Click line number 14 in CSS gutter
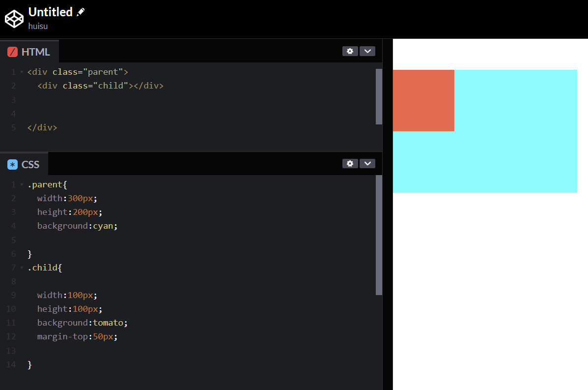Viewport: 588px width, 390px height. pos(11,364)
